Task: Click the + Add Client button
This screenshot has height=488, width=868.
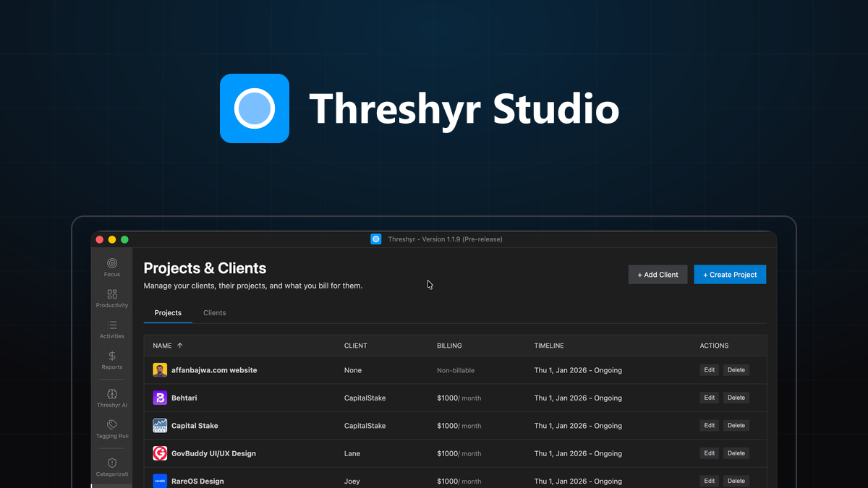Action: tap(658, 275)
